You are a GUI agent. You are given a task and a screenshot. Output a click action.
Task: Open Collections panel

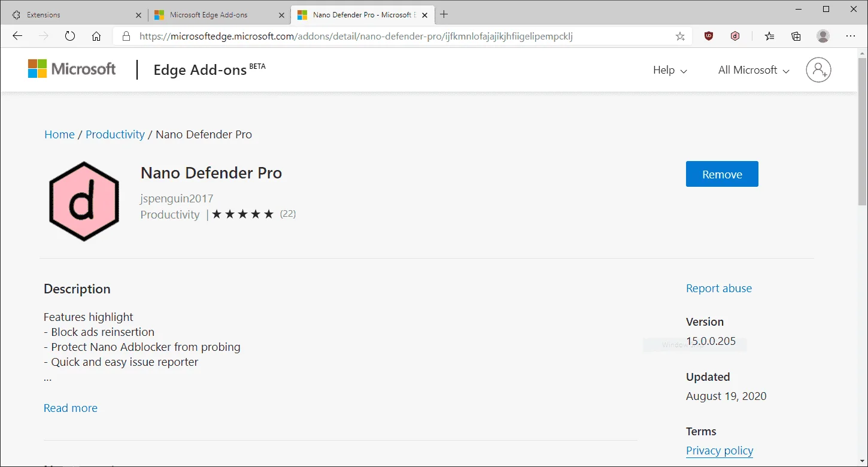click(x=796, y=36)
